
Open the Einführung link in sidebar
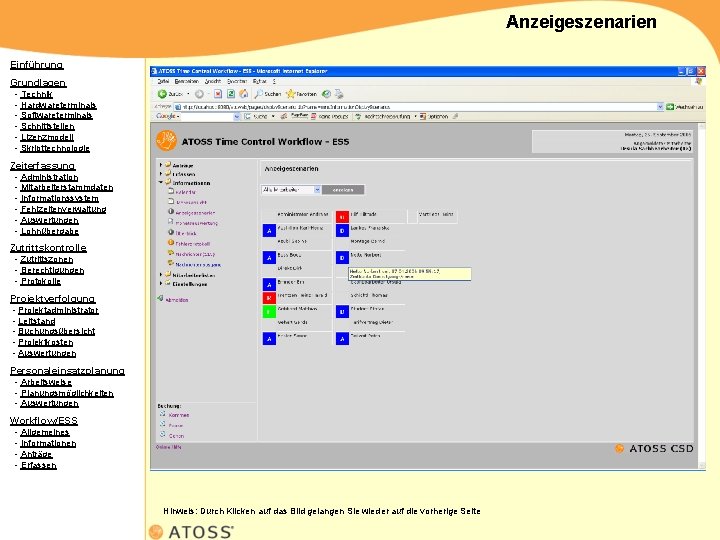pyautogui.click(x=37, y=65)
